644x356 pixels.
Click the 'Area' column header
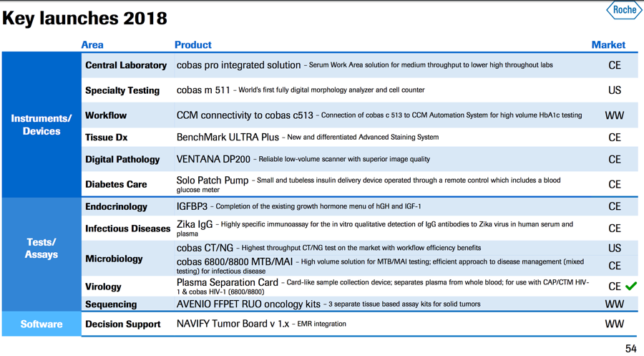[x=92, y=45]
